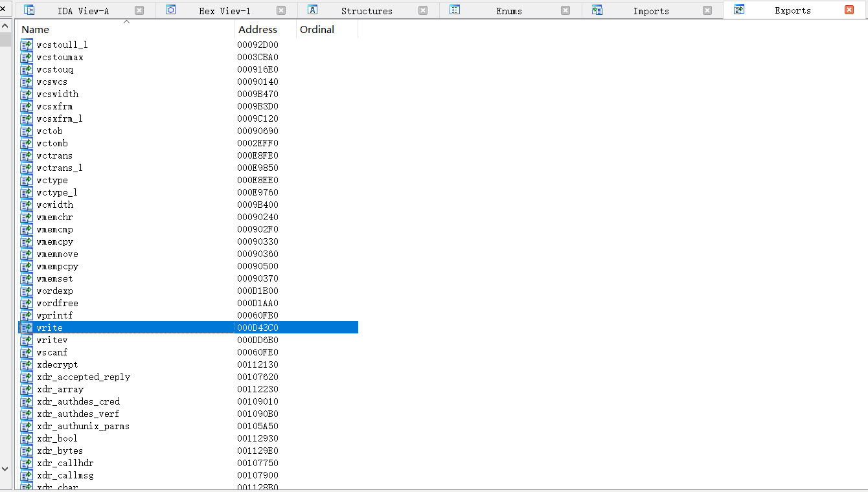Switch to the IDA View-A tab

[x=83, y=11]
